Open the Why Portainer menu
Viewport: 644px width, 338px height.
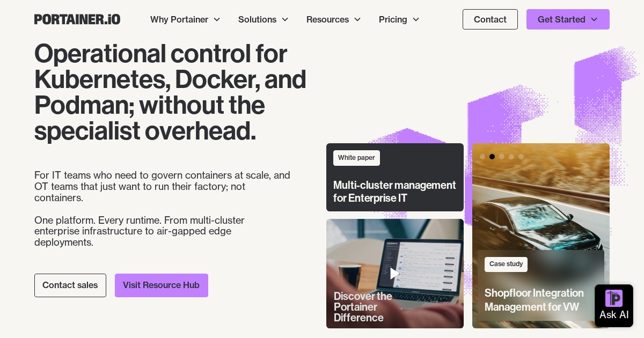[x=185, y=19]
